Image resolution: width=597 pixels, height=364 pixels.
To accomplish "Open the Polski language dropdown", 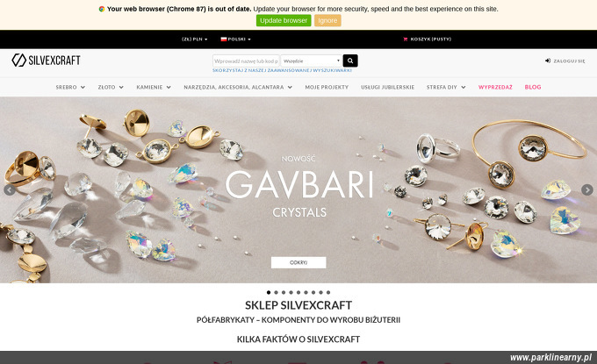I will [x=235, y=39].
